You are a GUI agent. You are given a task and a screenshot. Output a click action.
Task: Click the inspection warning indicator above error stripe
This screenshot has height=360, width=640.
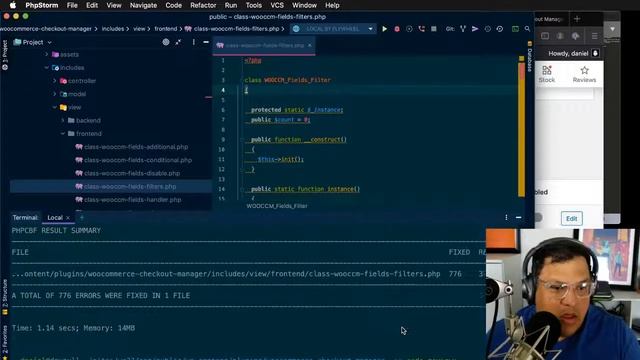(521, 58)
